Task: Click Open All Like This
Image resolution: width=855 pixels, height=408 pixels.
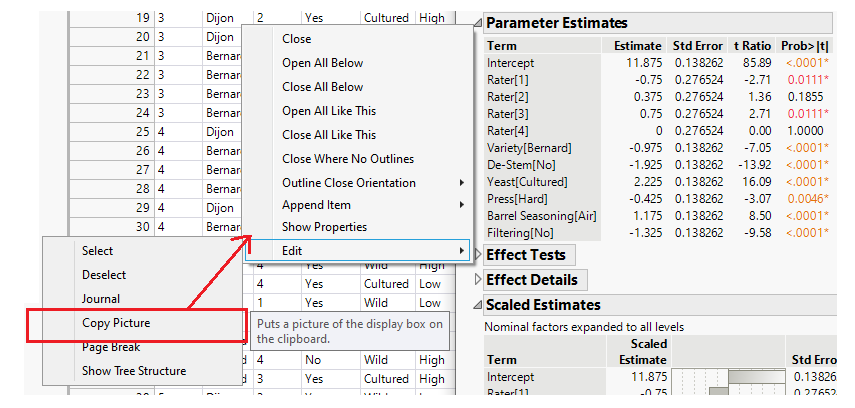Action: click(x=329, y=111)
